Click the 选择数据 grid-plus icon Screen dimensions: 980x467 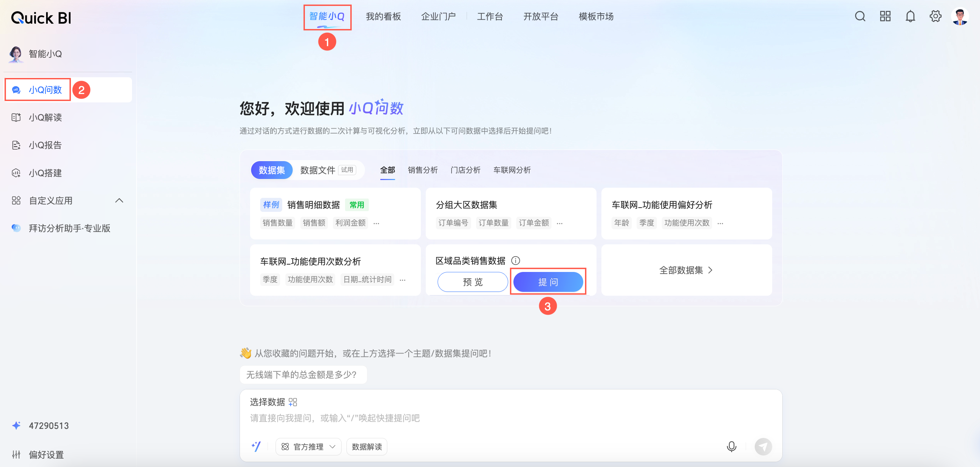(x=293, y=402)
